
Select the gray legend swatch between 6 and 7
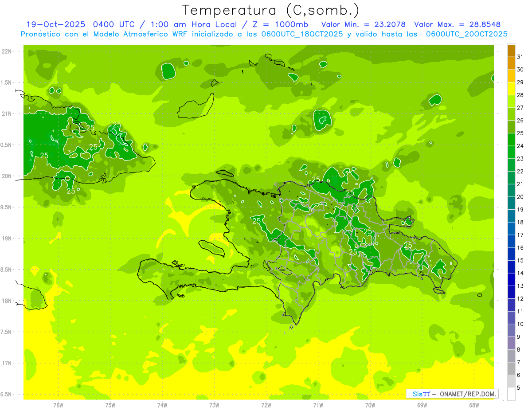click(511, 368)
